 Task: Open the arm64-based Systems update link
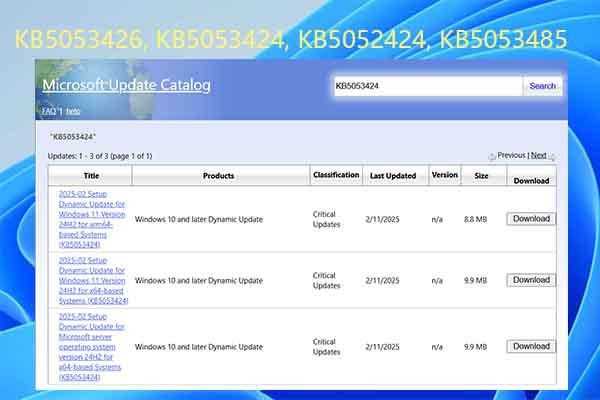click(x=92, y=219)
